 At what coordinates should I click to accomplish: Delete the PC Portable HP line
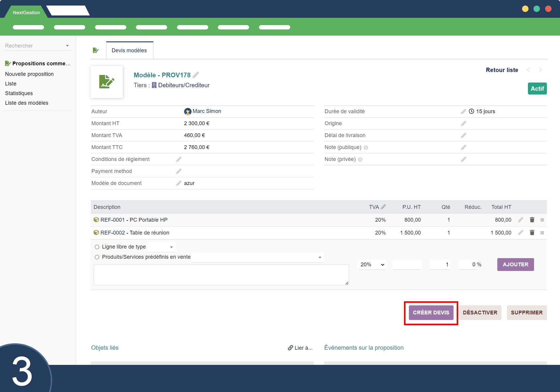point(532,220)
